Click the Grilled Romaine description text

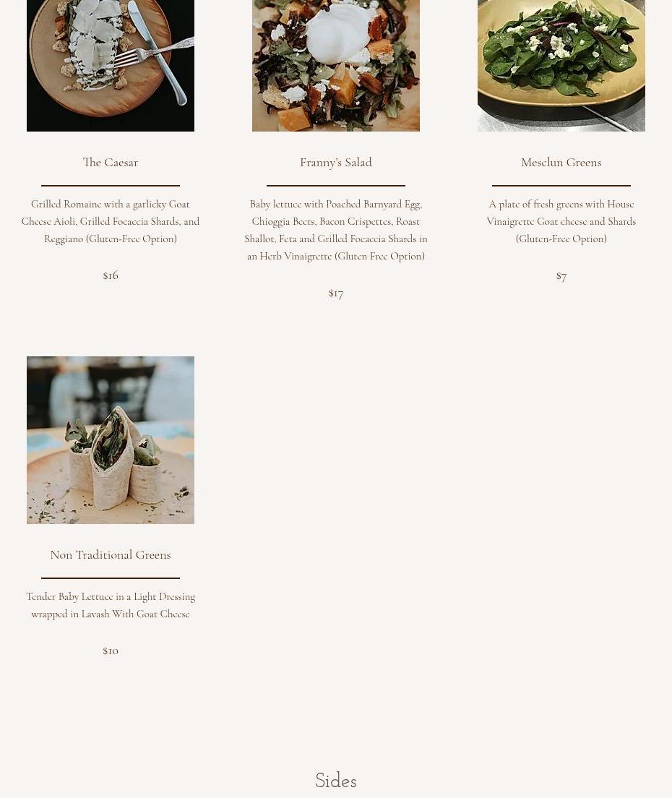coord(111,221)
